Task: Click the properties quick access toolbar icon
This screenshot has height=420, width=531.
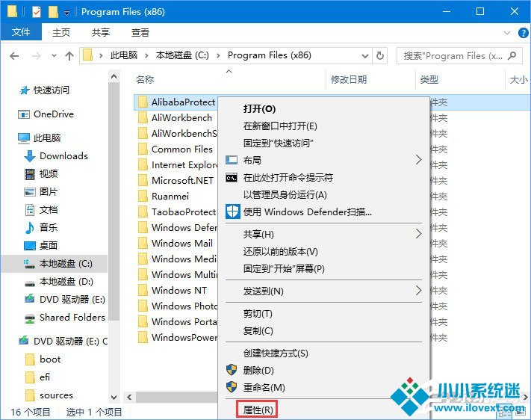Action: [37, 12]
